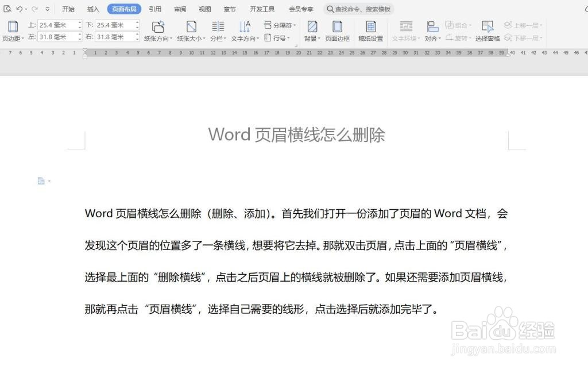Expand the 纸张方向 dropdown label
Image resolution: width=588 pixels, height=369 pixels.
158,39
